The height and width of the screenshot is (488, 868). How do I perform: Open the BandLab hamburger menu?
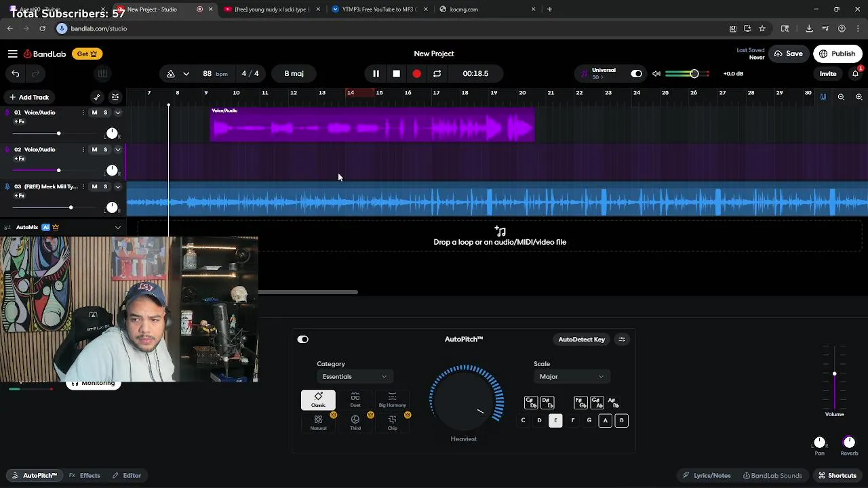12,54
